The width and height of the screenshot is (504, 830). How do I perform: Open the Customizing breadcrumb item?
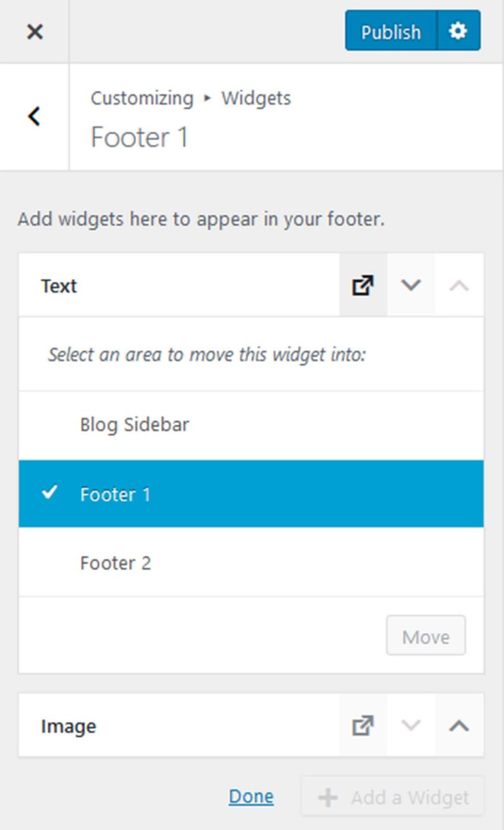pyautogui.click(x=141, y=98)
